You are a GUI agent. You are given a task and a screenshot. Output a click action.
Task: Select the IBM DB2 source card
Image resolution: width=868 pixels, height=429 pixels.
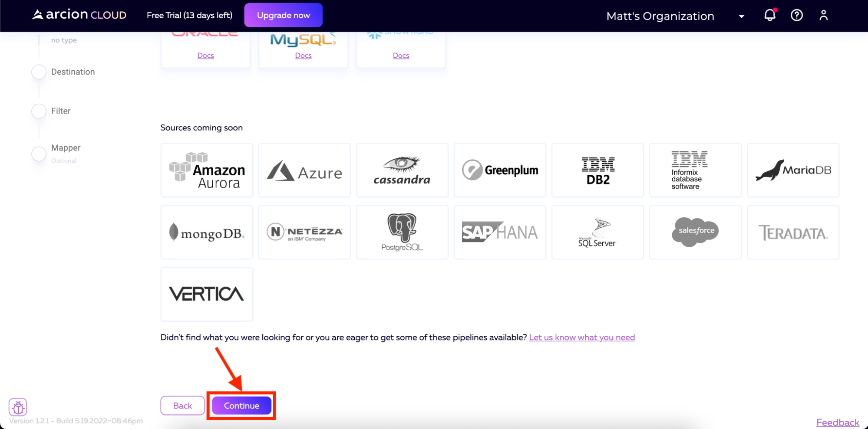point(597,170)
